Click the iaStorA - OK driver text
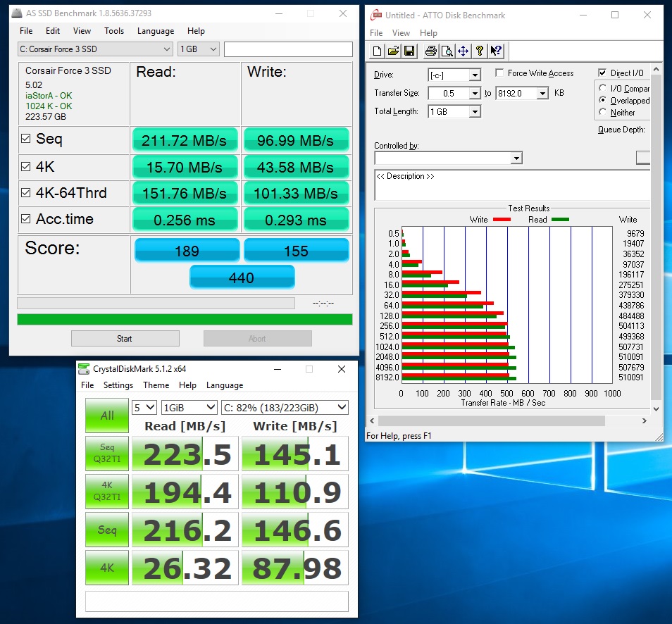Viewport: 672px width, 624px height. (49, 96)
